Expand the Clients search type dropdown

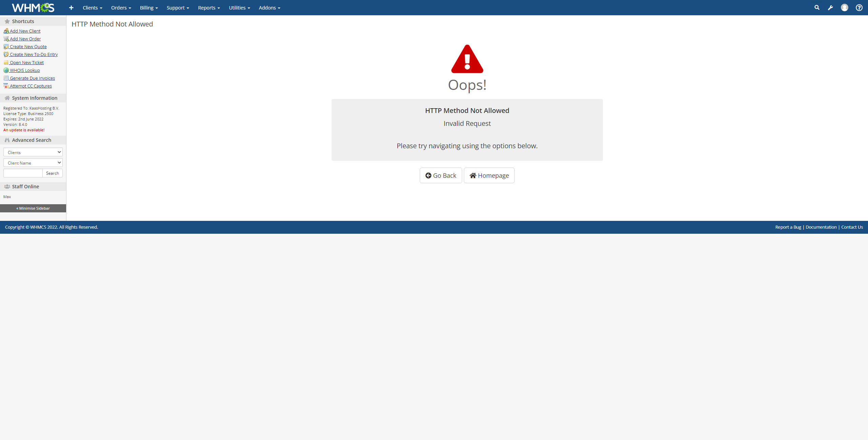click(x=33, y=152)
